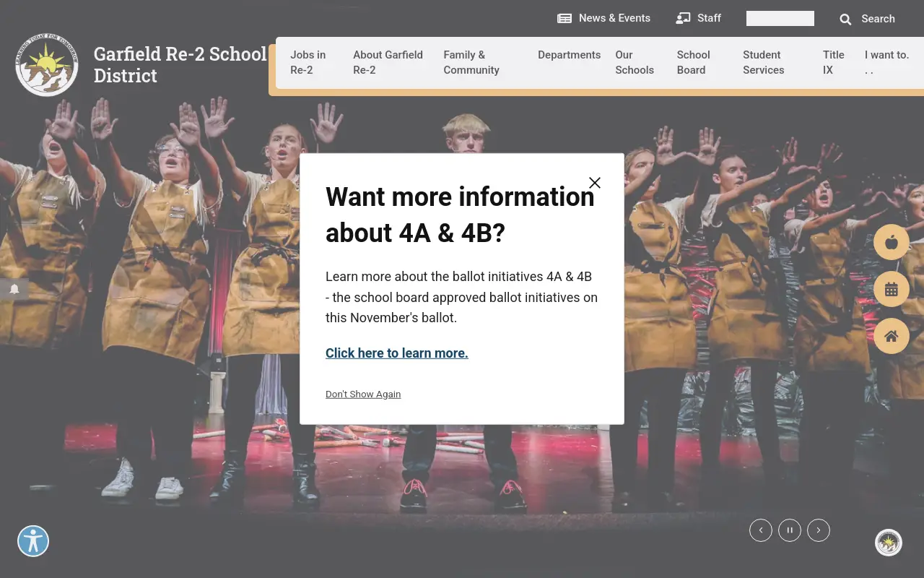Open the calendar quick-link icon
This screenshot has height=578, width=924.
(x=892, y=289)
